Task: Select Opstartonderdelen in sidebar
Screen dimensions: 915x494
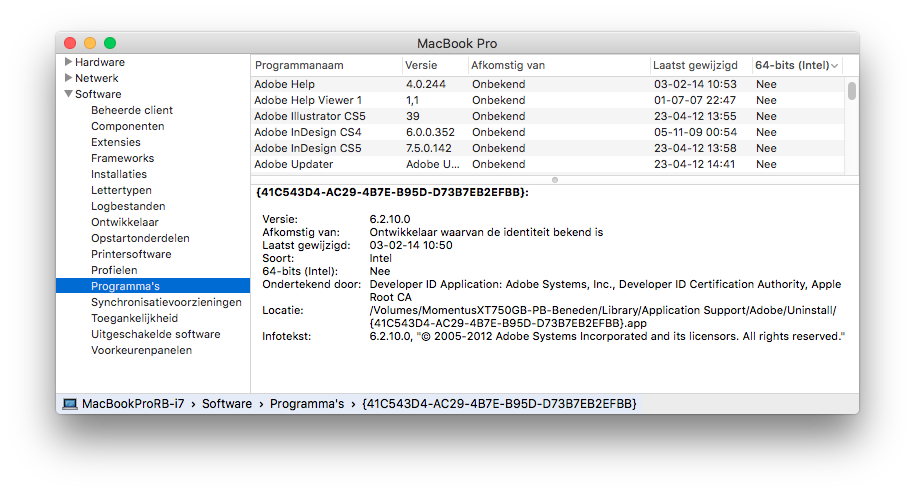Action: click(140, 238)
